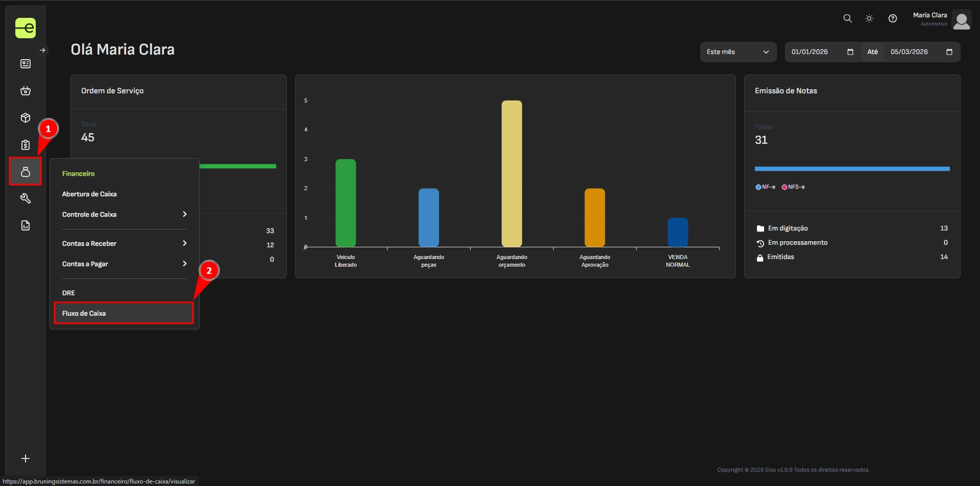This screenshot has width=980, height=486.
Task: Open the help question mark icon
Action: (892, 18)
